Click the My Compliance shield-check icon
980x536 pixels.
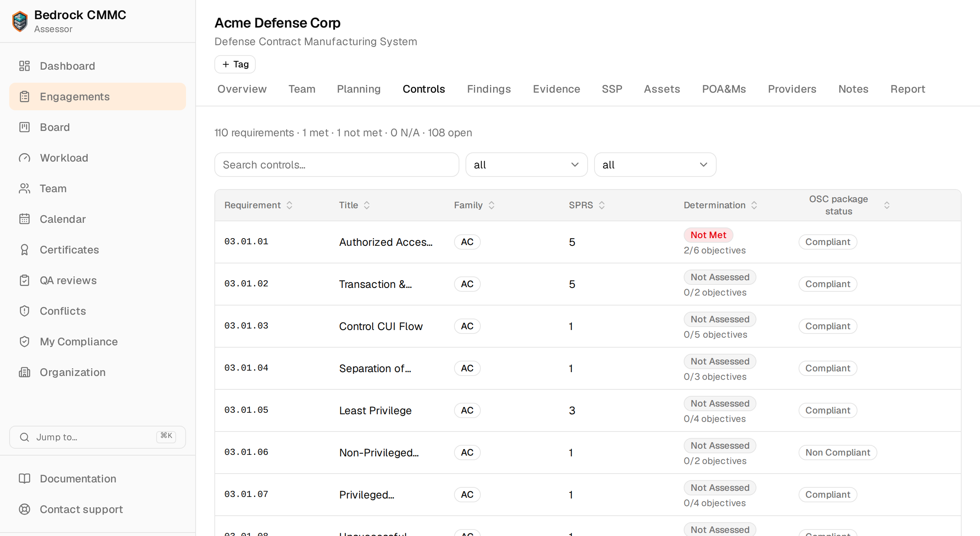point(24,342)
